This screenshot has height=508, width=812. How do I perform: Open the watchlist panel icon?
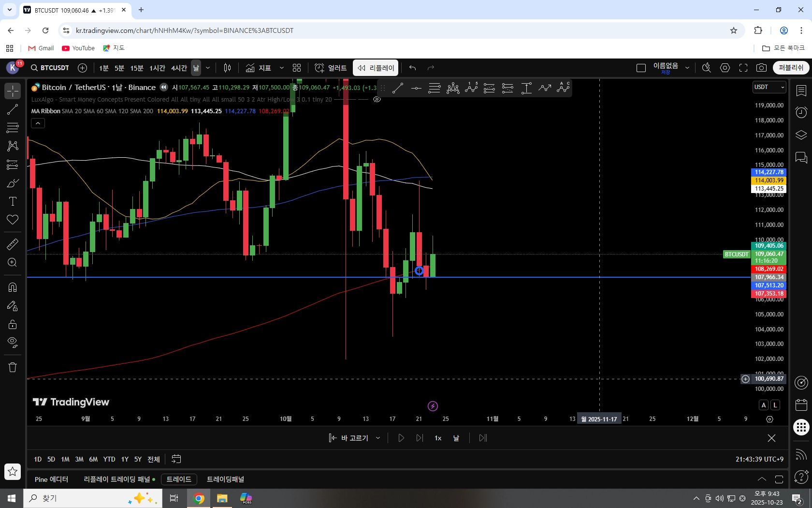coord(801,90)
